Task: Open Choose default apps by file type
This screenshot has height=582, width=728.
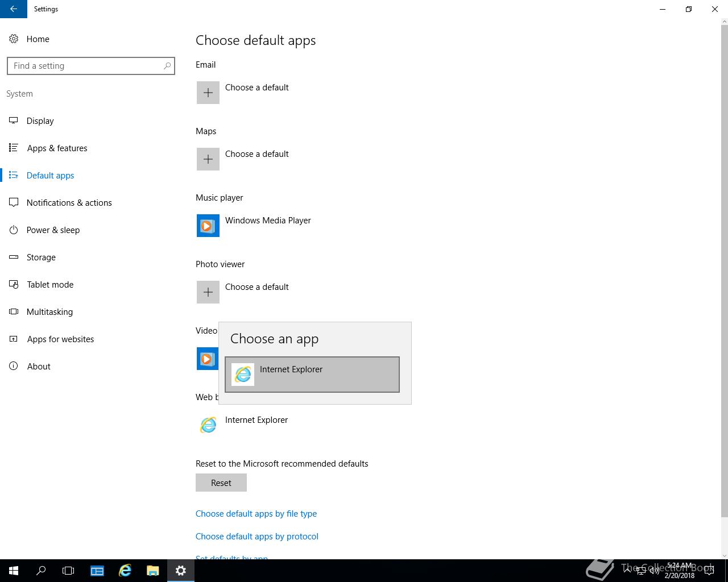Action: [256, 514]
